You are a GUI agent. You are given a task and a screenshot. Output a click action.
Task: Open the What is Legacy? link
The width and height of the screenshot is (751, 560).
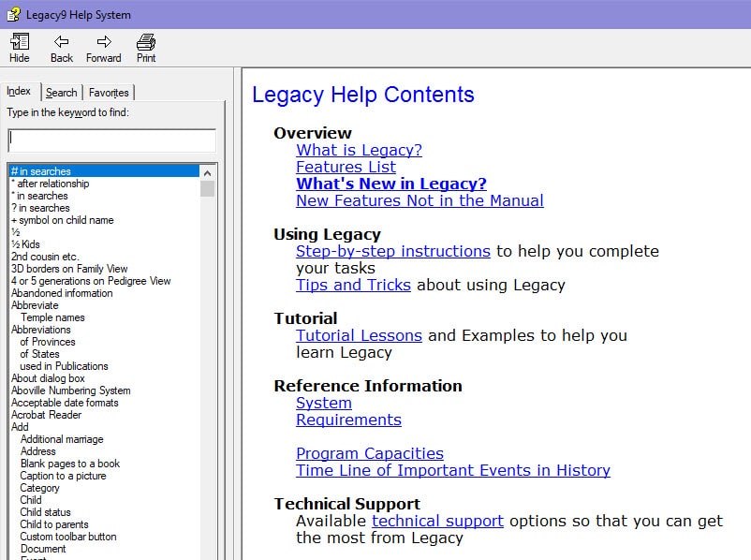(359, 150)
